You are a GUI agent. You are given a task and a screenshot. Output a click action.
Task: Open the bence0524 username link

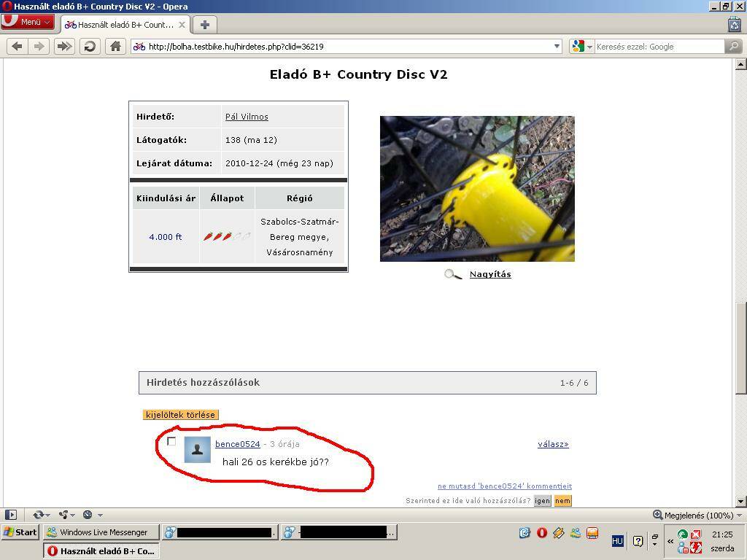pyautogui.click(x=238, y=444)
